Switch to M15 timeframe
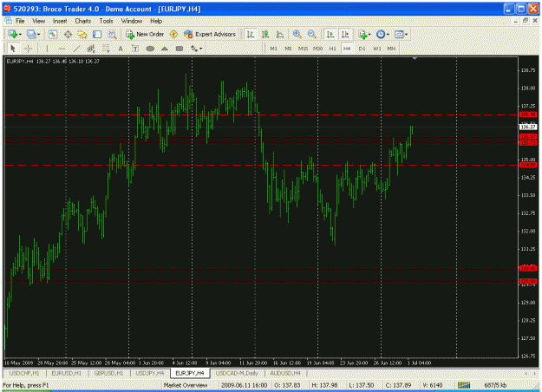The image size is (542, 392). pos(303,49)
